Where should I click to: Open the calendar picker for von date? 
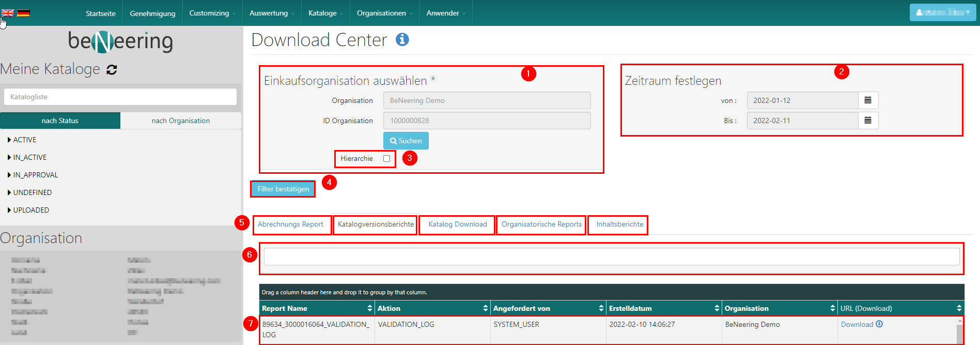pos(868,100)
